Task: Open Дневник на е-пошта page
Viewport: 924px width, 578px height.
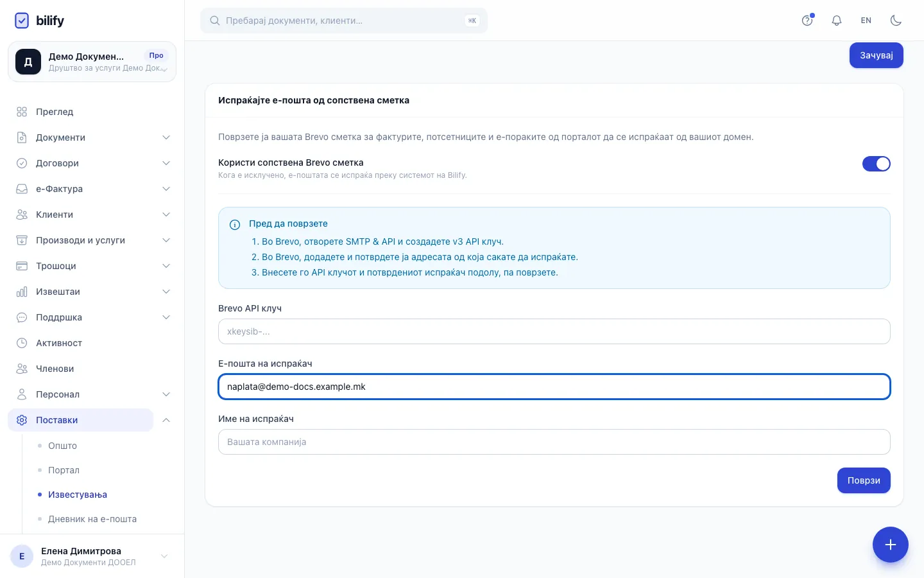Action: pos(92,519)
